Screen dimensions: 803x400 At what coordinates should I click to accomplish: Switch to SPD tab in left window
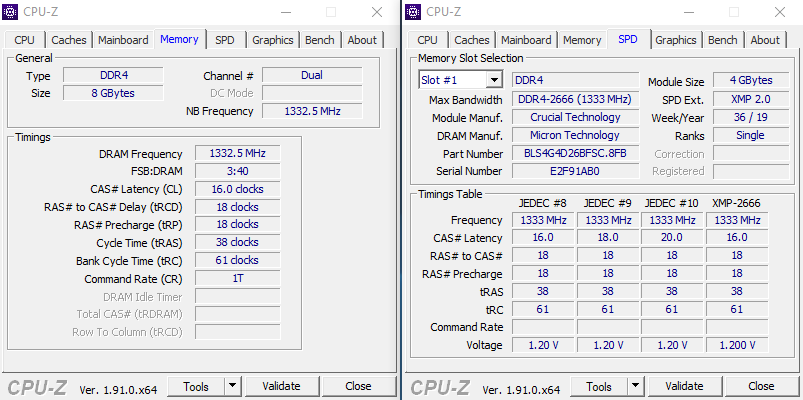(x=225, y=40)
